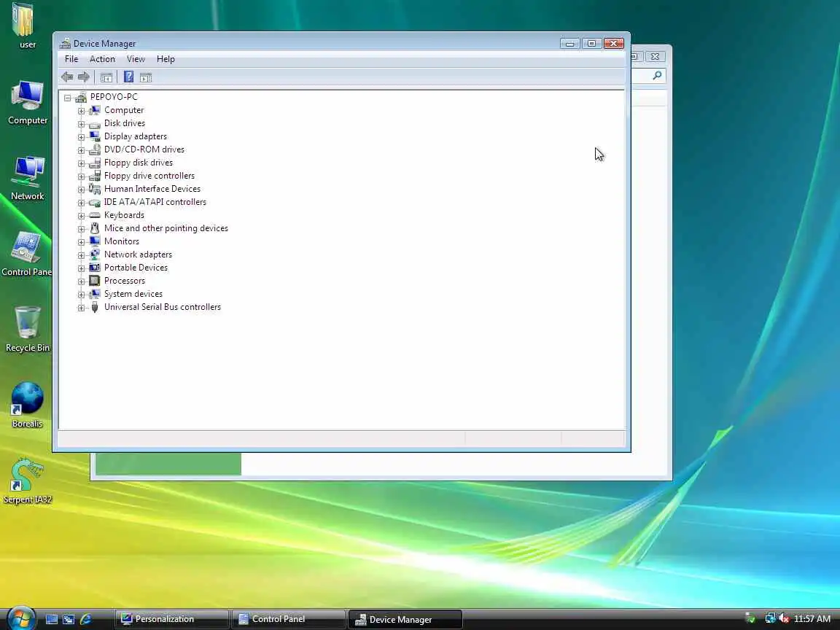This screenshot has height=630, width=840.
Task: Expand the Universal Serial Bus controllers node
Action: 82,308
